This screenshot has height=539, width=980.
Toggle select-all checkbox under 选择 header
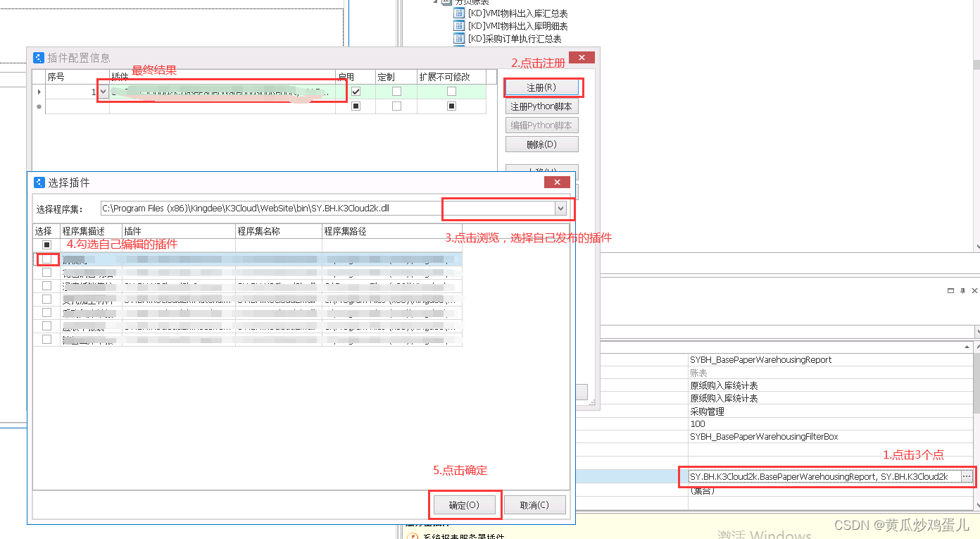(46, 245)
